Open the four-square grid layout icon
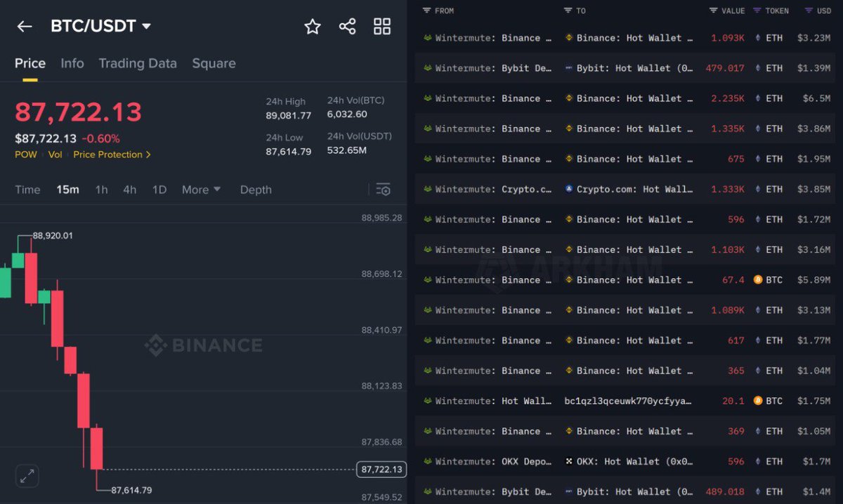843x504 pixels. click(x=382, y=27)
